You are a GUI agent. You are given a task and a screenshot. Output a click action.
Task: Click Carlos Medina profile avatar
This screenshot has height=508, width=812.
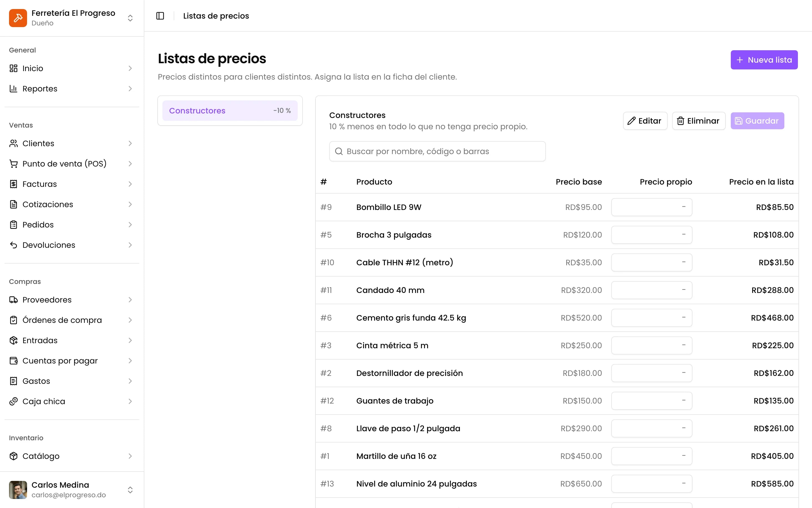(18, 490)
